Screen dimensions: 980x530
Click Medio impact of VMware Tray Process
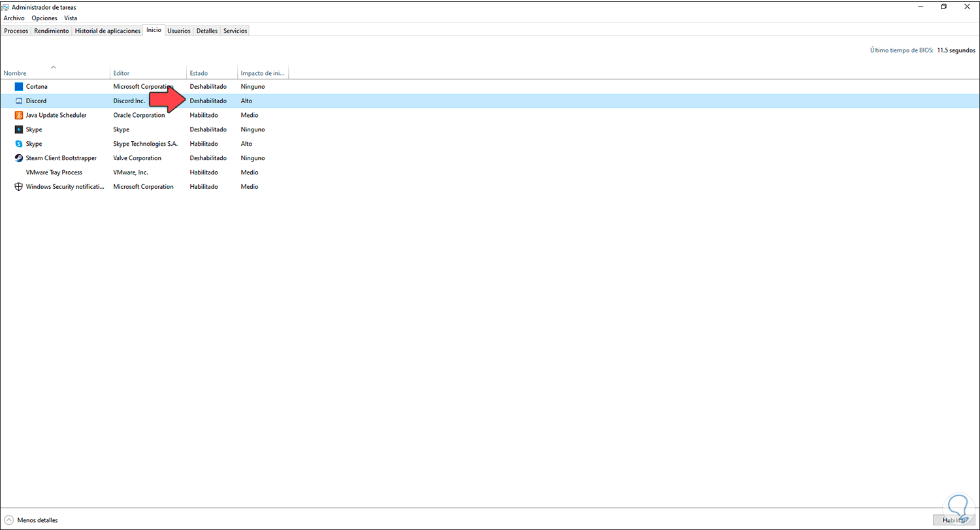click(250, 173)
